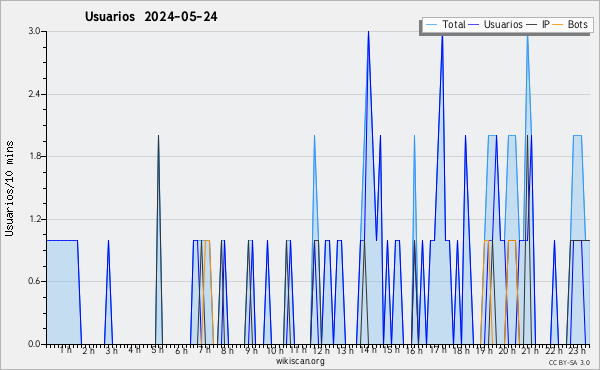Viewport: 600px width, 370px height.
Task: Click the 7 h x-axis label
Action: pyautogui.click(x=204, y=350)
